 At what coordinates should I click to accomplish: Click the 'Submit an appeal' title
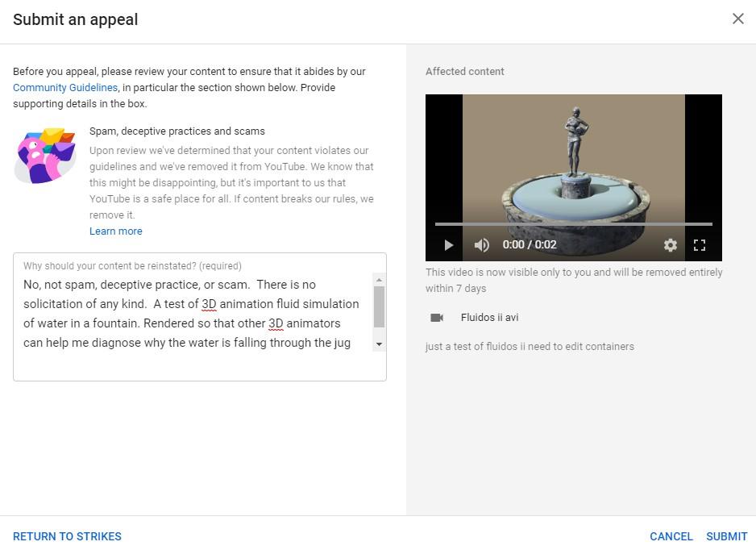point(75,19)
